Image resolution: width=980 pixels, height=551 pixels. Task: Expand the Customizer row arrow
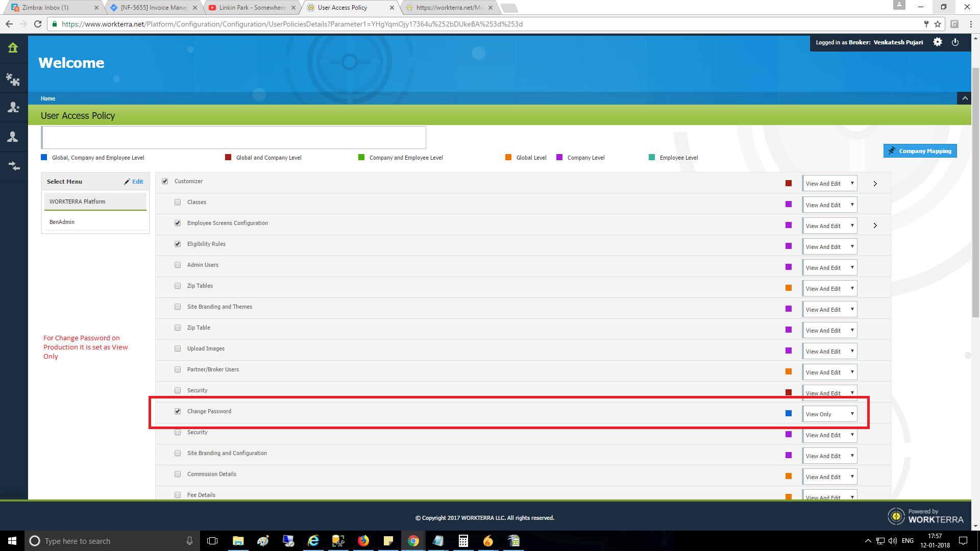875,184
